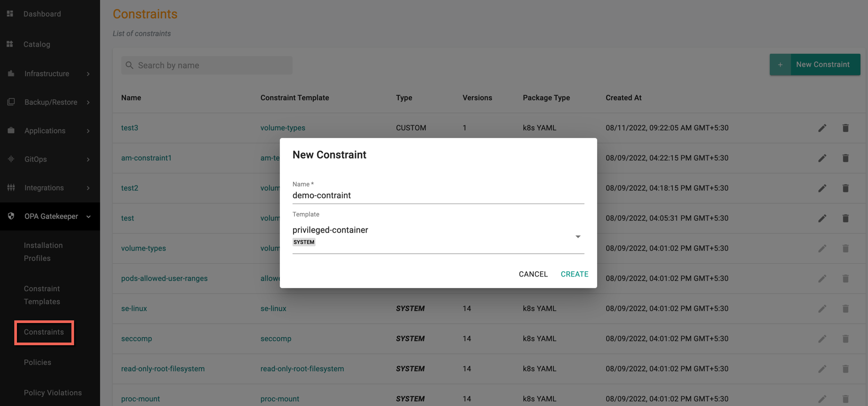Viewport: 868px width, 406px height.
Task: Click the CUSTOM type cell for test3
Action: click(411, 128)
